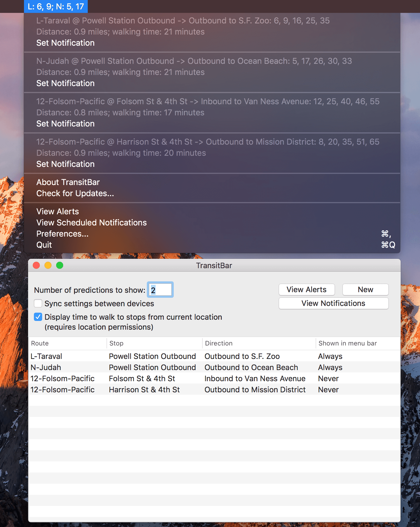Click the View Notifications button
This screenshot has height=527, width=420.
click(x=333, y=303)
